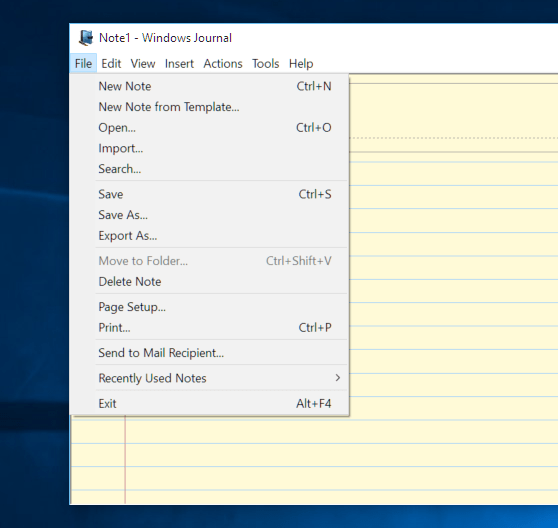
Task: Select the Import... menu entry
Action: 210,148
